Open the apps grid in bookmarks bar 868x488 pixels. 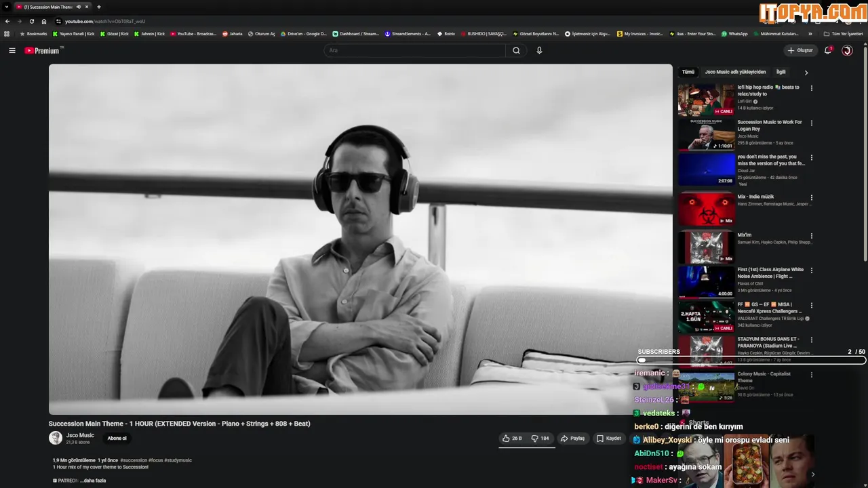tap(7, 33)
